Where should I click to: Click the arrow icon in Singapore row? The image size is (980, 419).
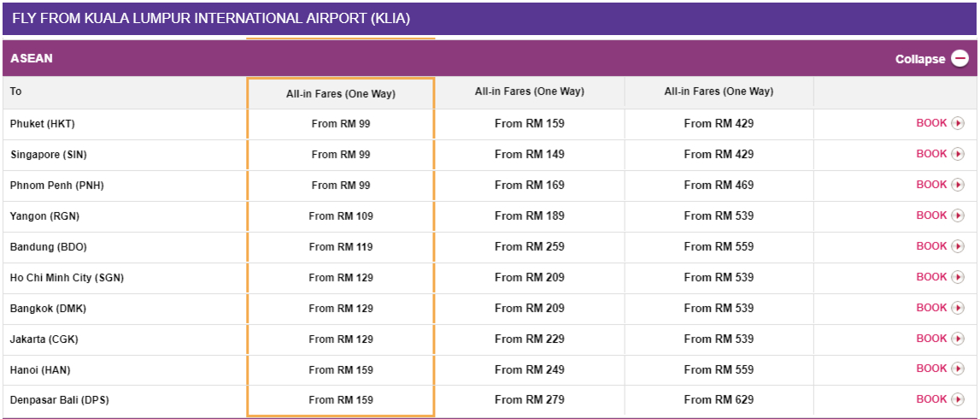(958, 154)
